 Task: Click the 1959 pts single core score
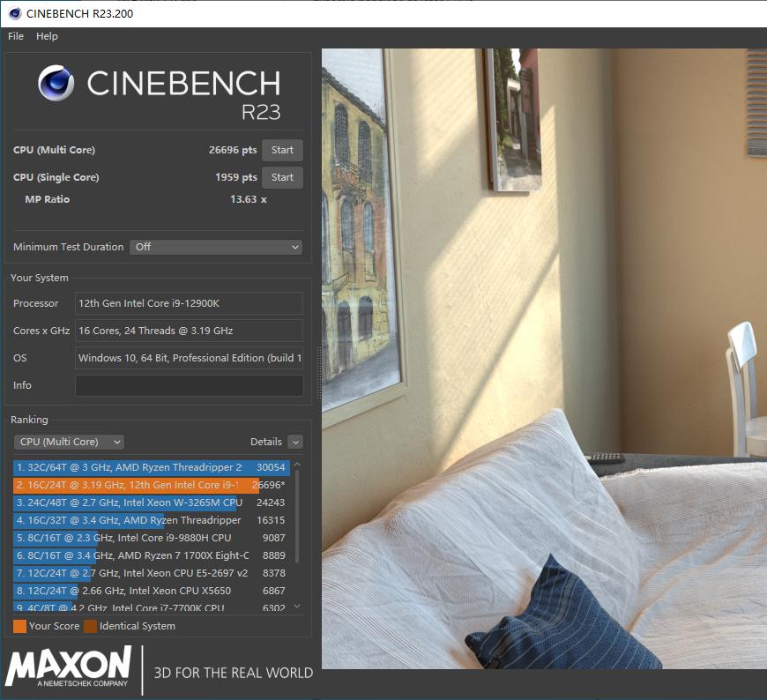point(235,177)
